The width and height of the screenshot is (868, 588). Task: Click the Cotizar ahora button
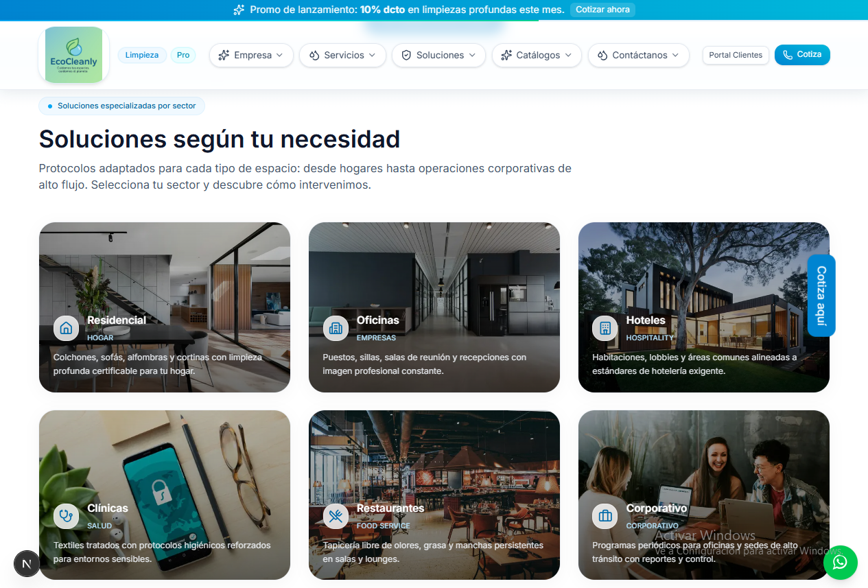(x=602, y=10)
